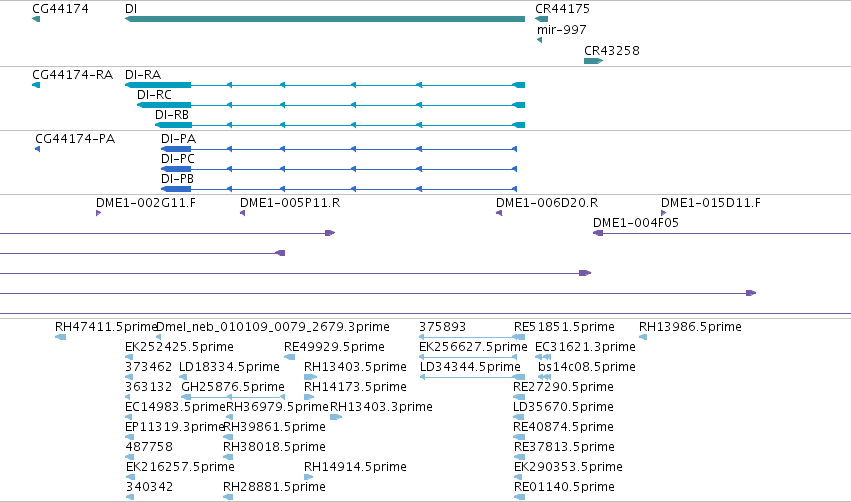
Task: Click BAC end DME1-002G11.F
Action: click(146, 202)
